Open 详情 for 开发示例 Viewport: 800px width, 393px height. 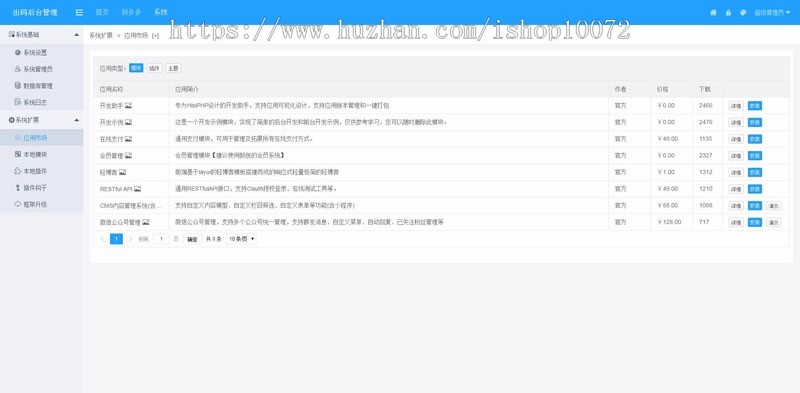736,122
